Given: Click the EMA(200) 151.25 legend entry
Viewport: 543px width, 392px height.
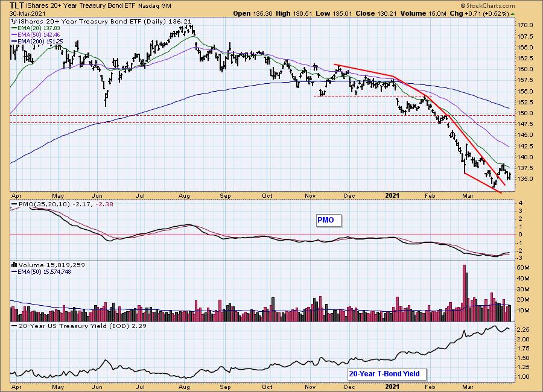Looking at the screenshot, I should [37, 41].
